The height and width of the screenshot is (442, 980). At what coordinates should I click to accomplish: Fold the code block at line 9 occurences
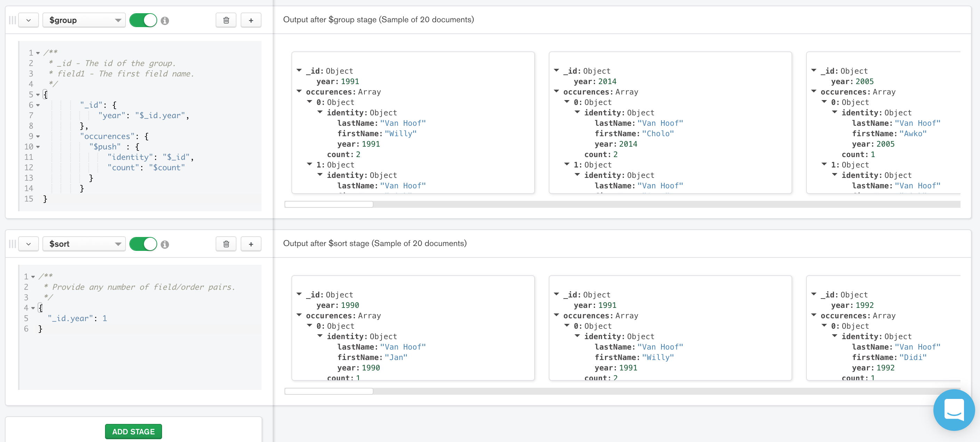pos(38,137)
